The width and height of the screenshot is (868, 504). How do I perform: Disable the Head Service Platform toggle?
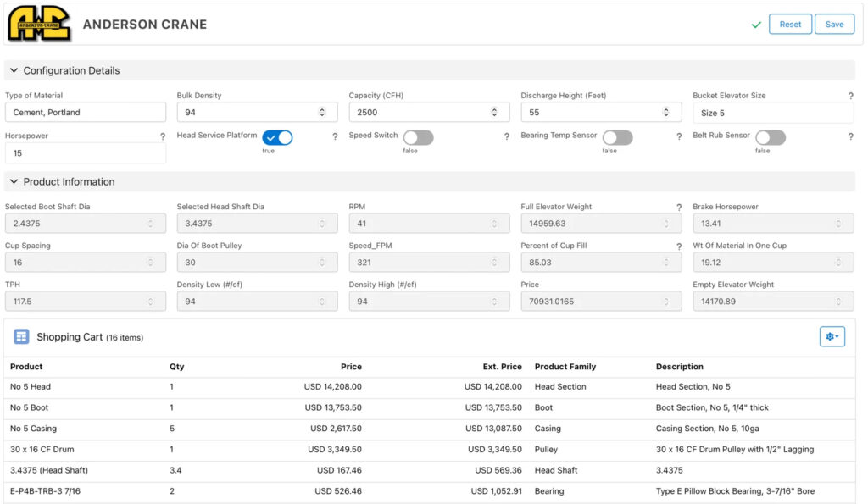coord(277,137)
